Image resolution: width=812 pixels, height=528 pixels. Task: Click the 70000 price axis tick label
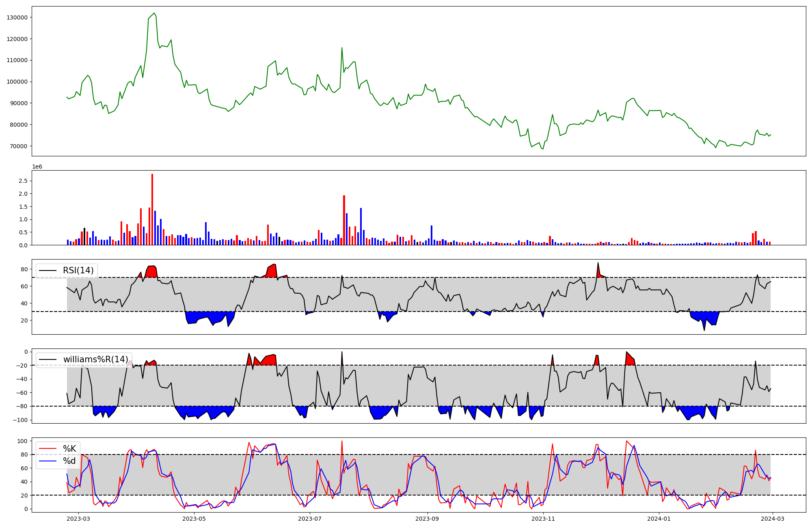tap(19, 146)
